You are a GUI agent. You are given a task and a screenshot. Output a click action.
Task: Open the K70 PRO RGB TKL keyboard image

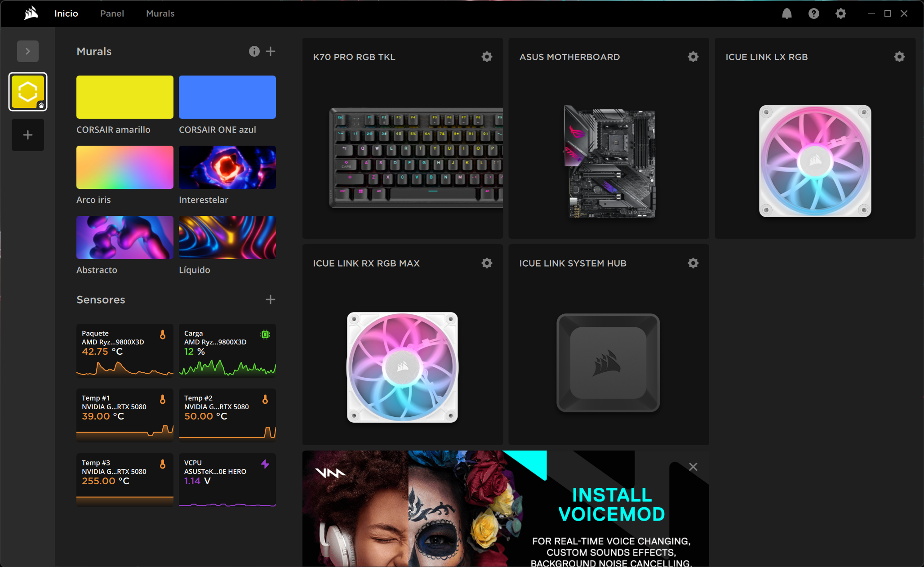(416, 158)
